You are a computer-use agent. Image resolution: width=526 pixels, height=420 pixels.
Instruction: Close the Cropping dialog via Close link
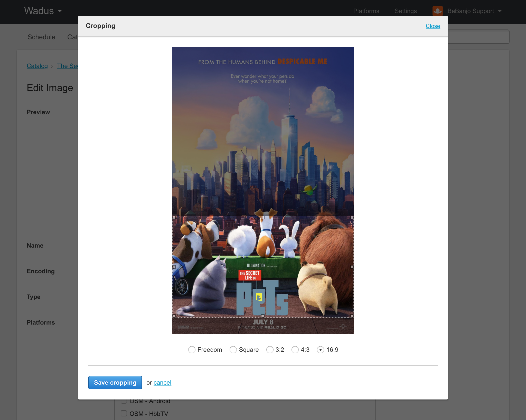433,26
